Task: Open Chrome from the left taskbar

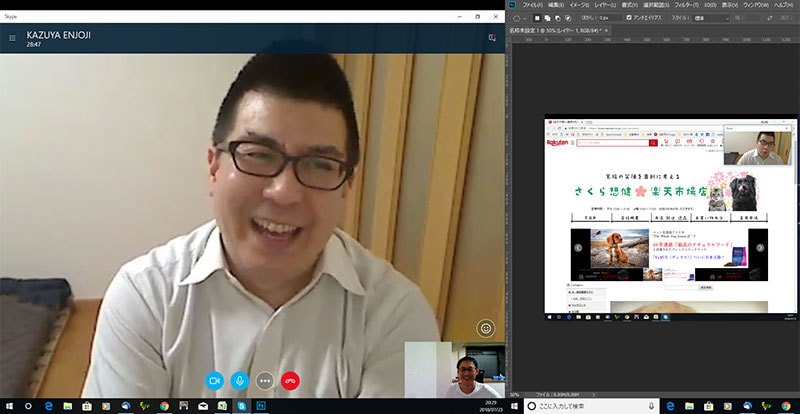Action: point(164,406)
